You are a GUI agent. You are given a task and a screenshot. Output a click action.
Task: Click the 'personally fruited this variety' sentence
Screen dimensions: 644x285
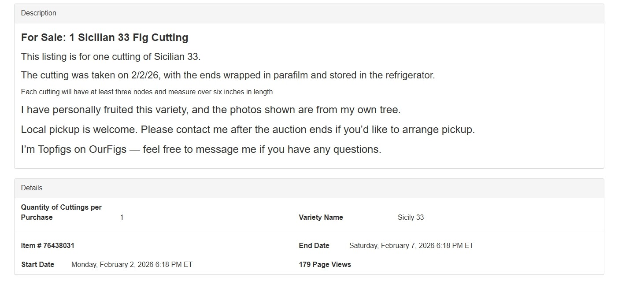(211, 110)
